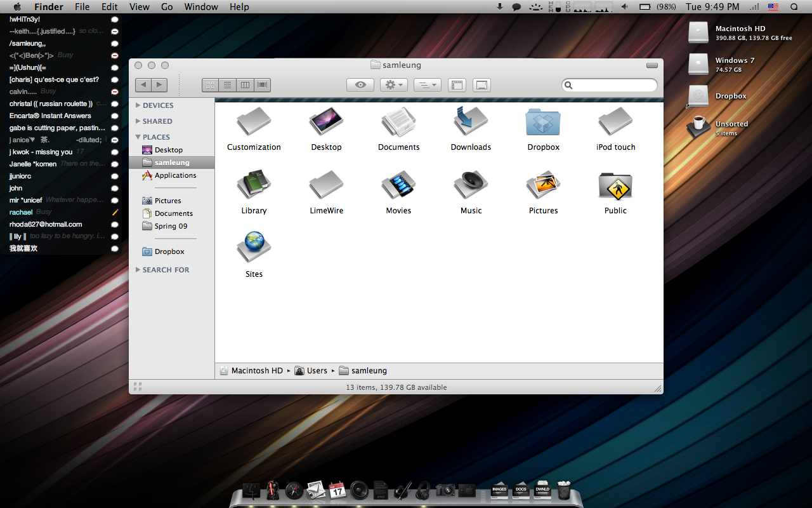
Task: Switch to list view mode
Action: click(x=228, y=85)
